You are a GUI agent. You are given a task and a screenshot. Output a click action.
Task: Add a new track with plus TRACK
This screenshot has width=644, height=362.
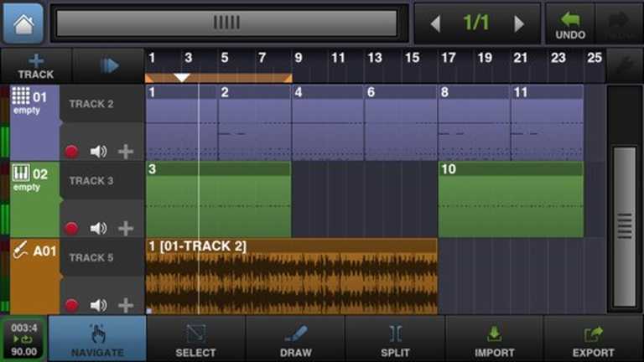[x=35, y=66]
